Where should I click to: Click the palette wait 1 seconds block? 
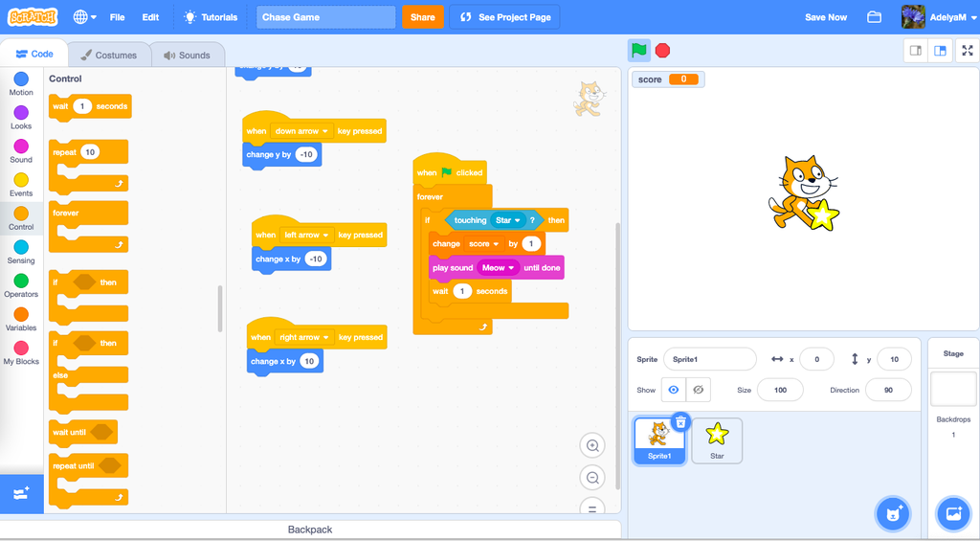click(x=90, y=107)
